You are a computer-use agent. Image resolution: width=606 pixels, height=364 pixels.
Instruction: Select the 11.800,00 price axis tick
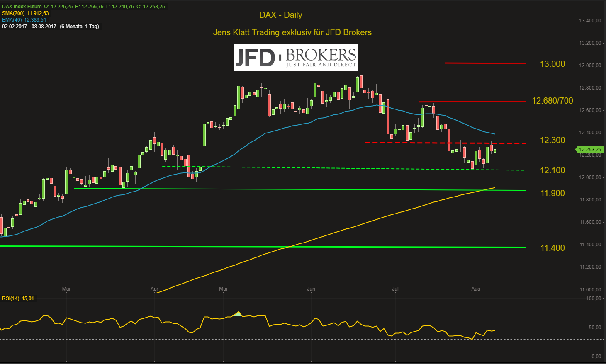591,200
